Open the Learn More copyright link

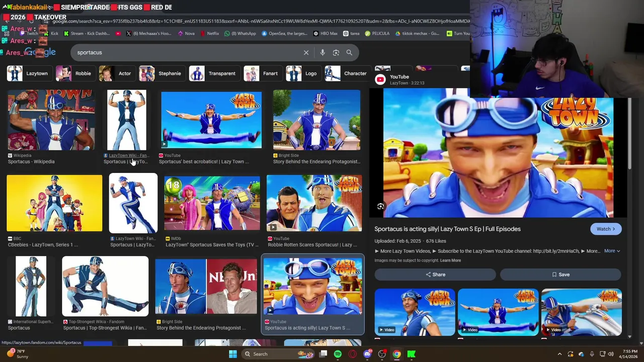click(450, 260)
